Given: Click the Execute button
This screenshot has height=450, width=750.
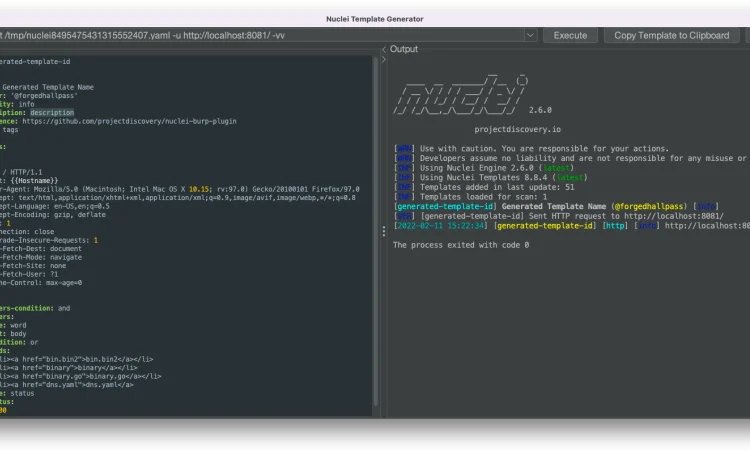Looking at the screenshot, I should (570, 35).
